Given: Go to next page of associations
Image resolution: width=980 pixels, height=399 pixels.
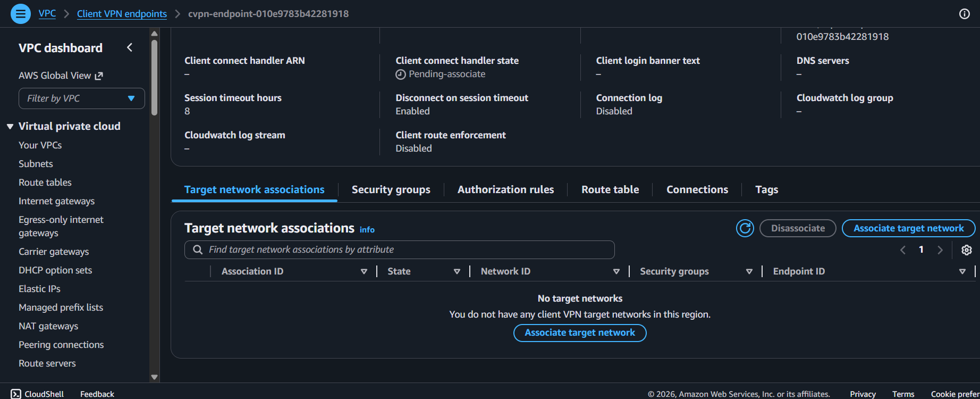Looking at the screenshot, I should click(940, 250).
